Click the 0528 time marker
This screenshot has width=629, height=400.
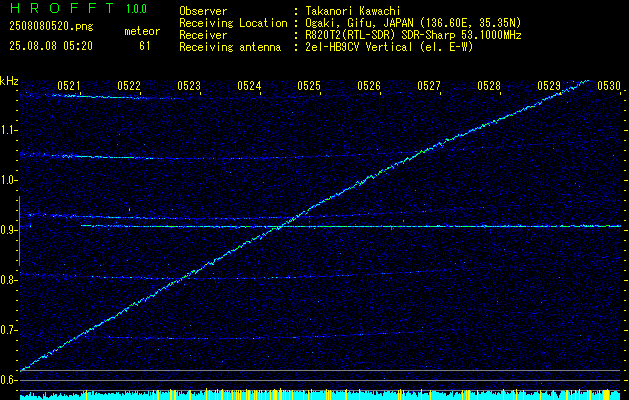pos(489,85)
